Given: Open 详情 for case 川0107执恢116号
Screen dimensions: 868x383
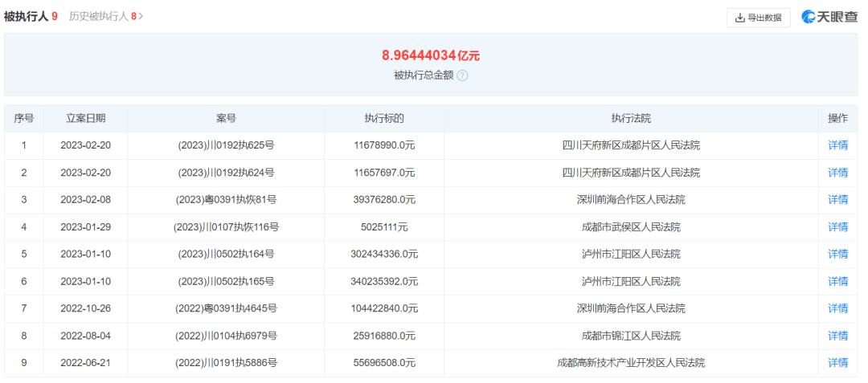Looking at the screenshot, I should 837,226.
